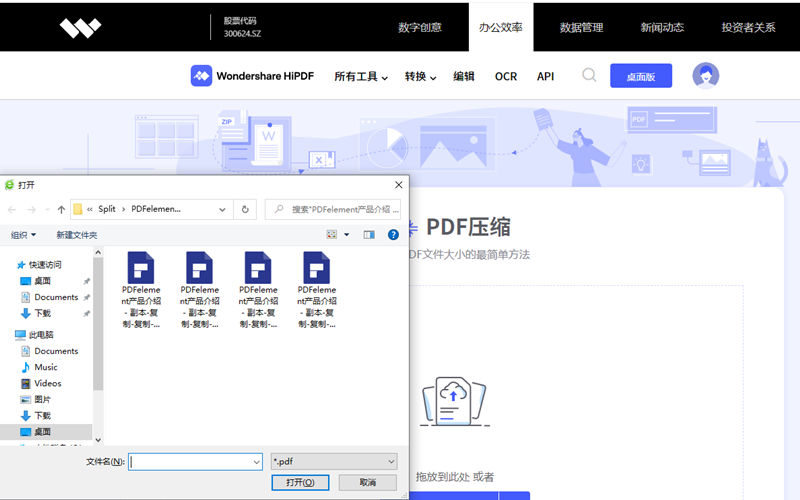The width and height of the screenshot is (800, 500).
Task: Open the OCR menu item
Action: tap(506, 76)
